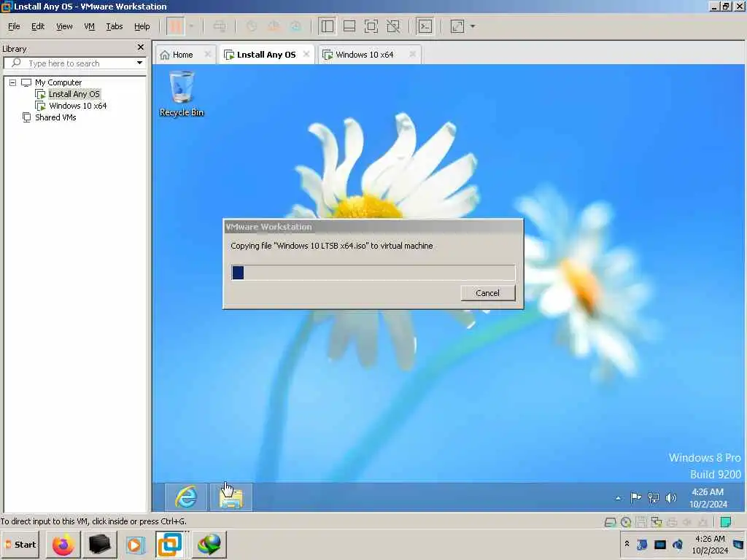This screenshot has width=747, height=560.
Task: Click the green message log icon
Action: (x=726, y=522)
